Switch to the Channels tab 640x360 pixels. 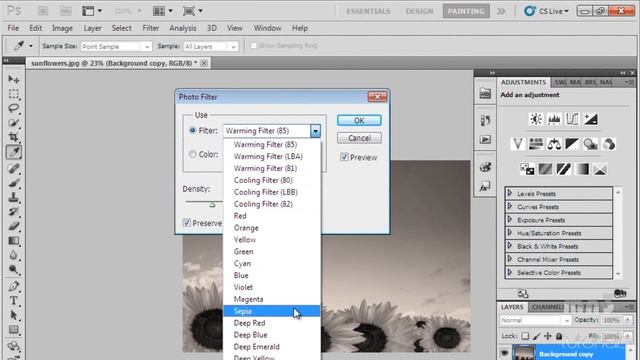547,307
